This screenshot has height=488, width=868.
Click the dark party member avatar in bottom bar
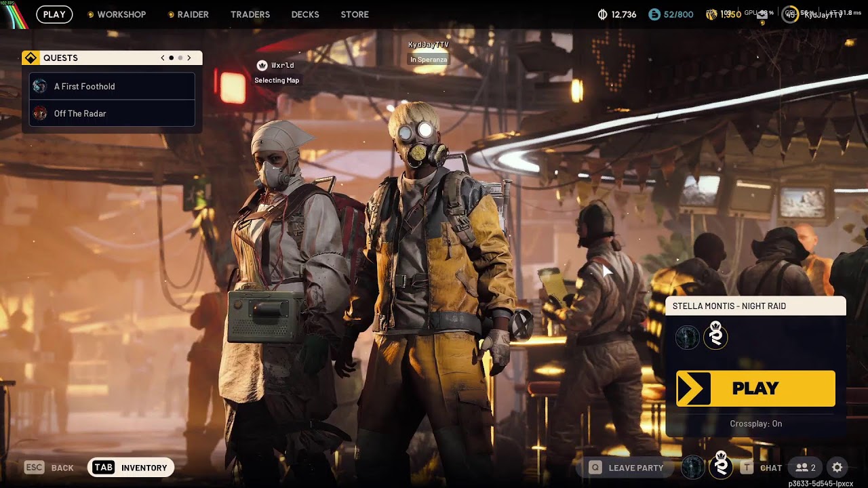pyautogui.click(x=692, y=467)
